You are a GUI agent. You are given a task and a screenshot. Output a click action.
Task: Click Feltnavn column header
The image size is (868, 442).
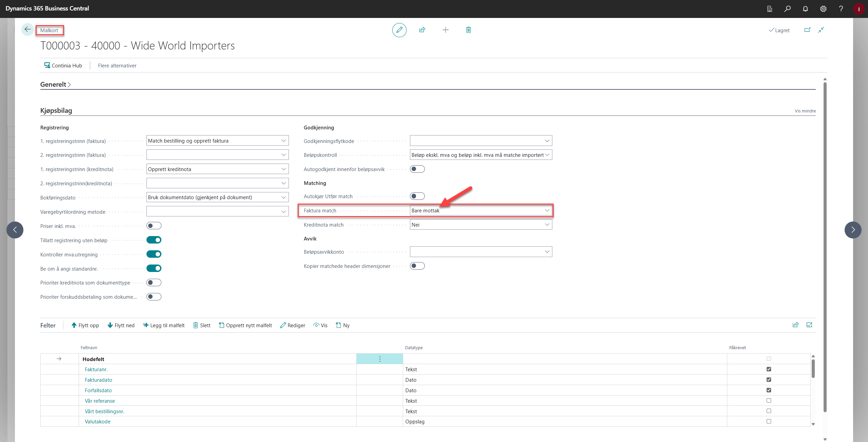89,348
